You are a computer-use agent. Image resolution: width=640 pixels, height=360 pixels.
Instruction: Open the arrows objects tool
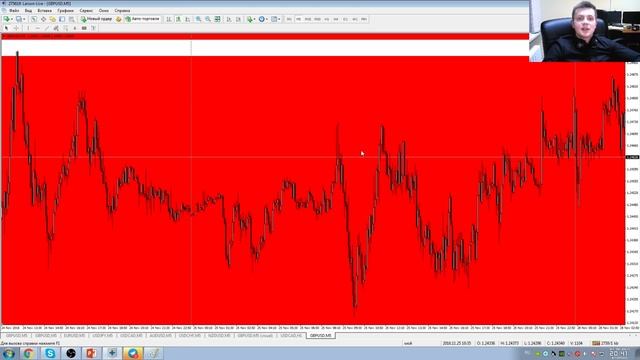(93, 28)
